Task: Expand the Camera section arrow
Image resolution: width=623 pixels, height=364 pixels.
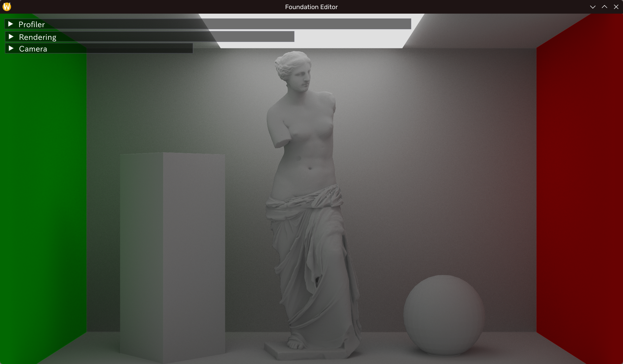Action: (11, 48)
